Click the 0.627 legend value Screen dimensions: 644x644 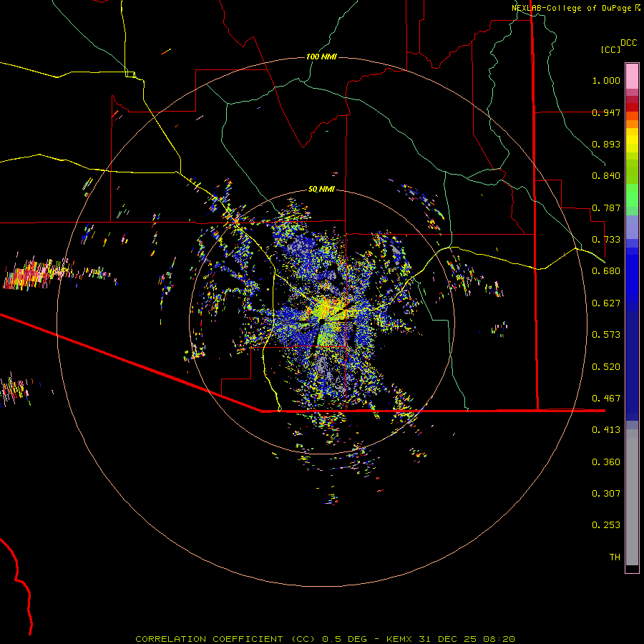pos(606,303)
